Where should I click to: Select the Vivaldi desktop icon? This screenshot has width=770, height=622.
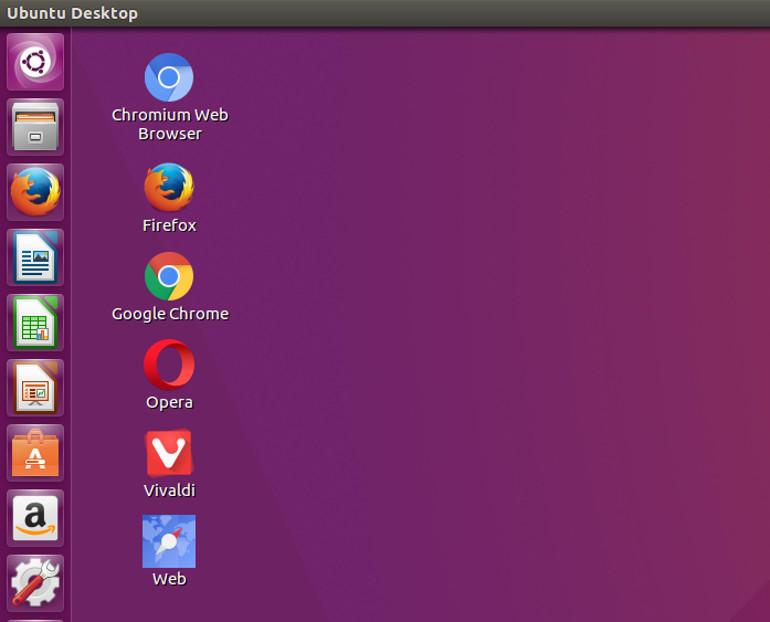point(169,453)
